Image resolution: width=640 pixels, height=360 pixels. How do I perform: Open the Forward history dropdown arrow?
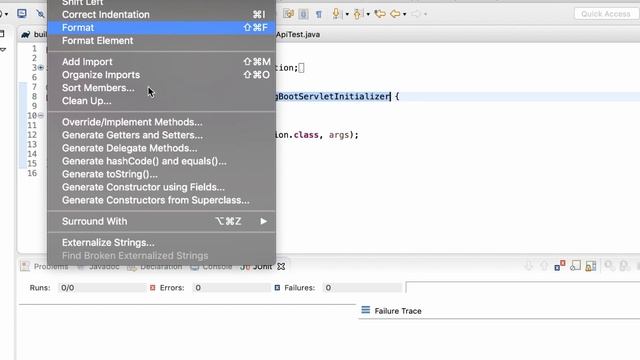click(x=426, y=14)
